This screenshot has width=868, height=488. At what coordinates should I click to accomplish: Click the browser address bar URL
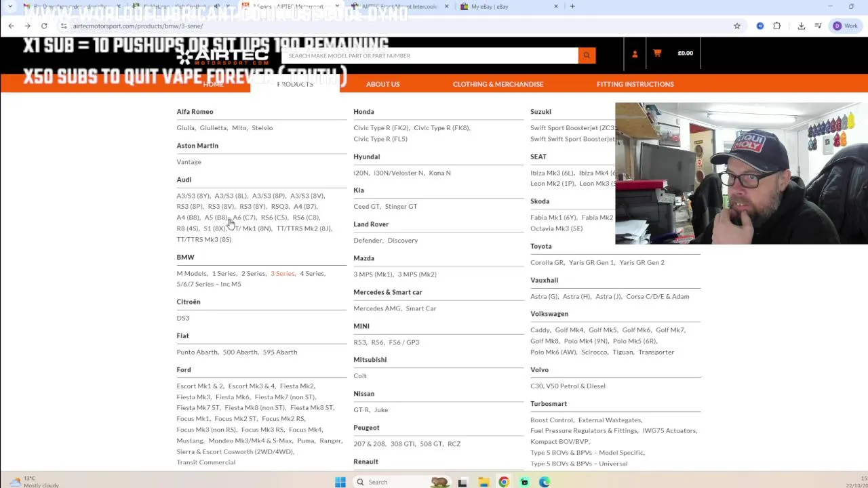pyautogui.click(x=138, y=26)
